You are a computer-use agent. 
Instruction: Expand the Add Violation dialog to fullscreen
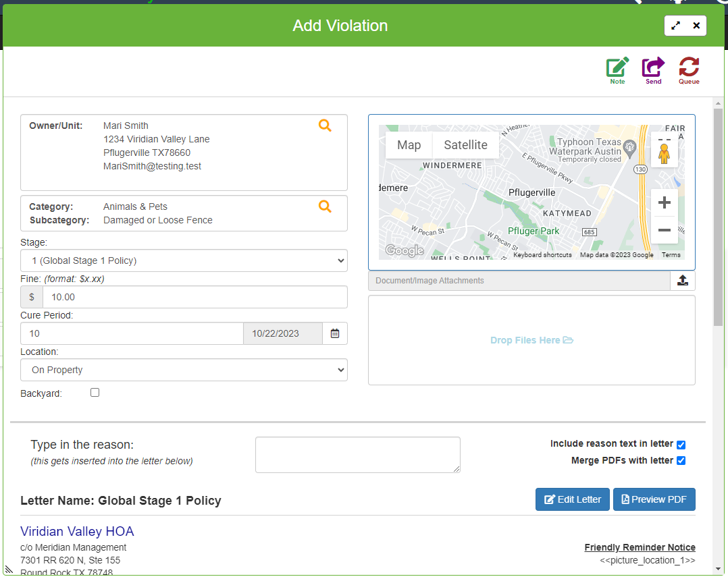[x=675, y=26]
